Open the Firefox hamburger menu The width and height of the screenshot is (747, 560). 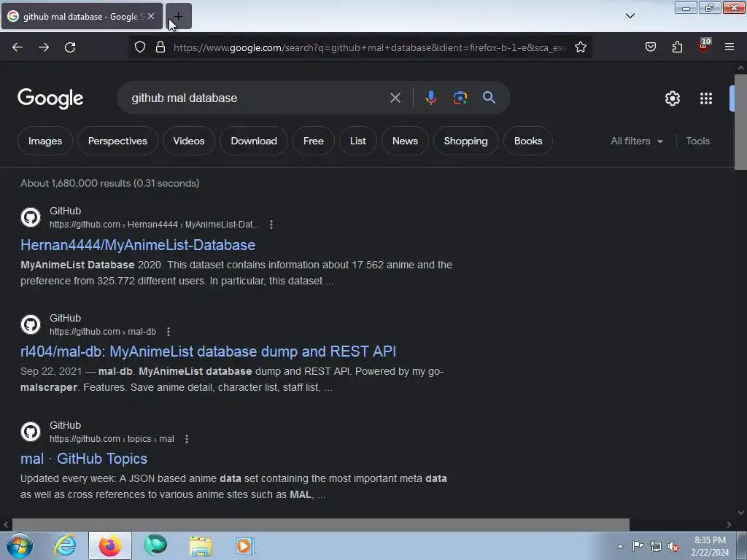[729, 47]
